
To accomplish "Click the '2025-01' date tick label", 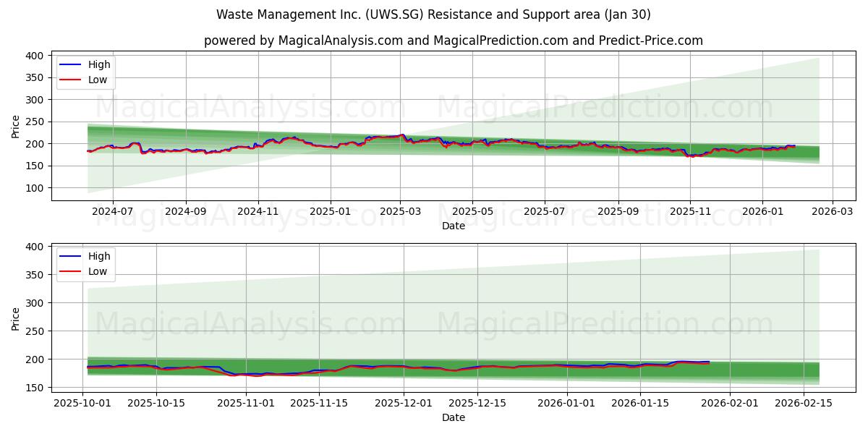I will point(331,212).
